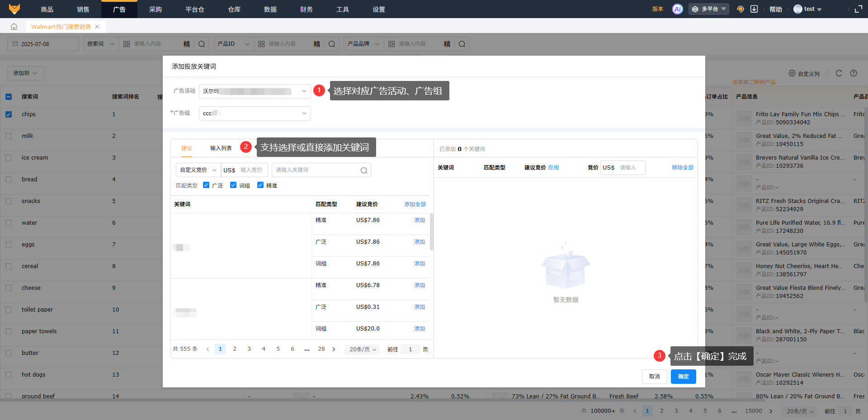Click the search icon in keyword input
The width and height of the screenshot is (868, 420).
(x=363, y=170)
